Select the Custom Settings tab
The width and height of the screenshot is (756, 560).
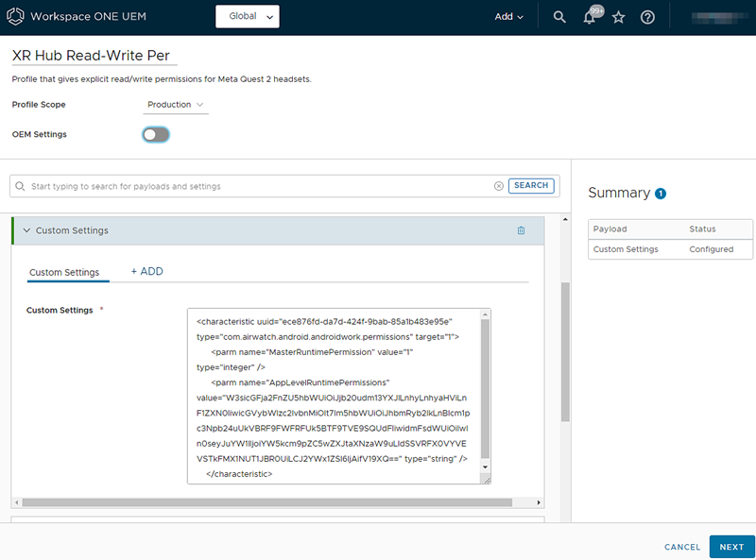(x=64, y=272)
